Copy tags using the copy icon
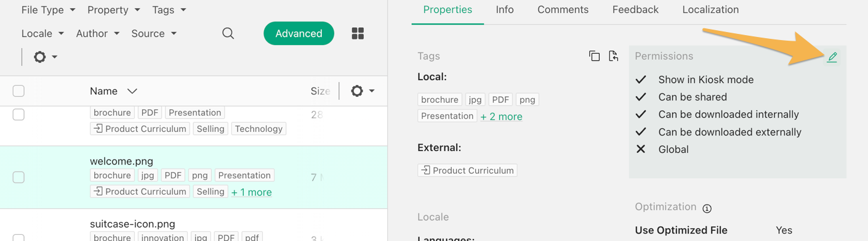868x241 pixels. pyautogui.click(x=594, y=56)
